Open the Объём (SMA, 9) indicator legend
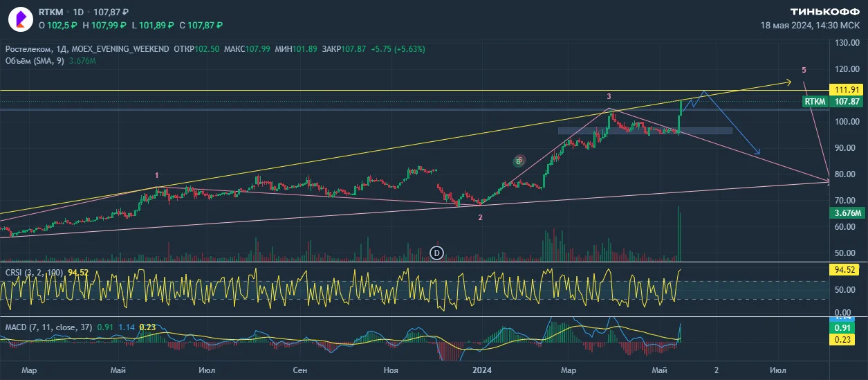868x380 pixels. click(x=35, y=61)
